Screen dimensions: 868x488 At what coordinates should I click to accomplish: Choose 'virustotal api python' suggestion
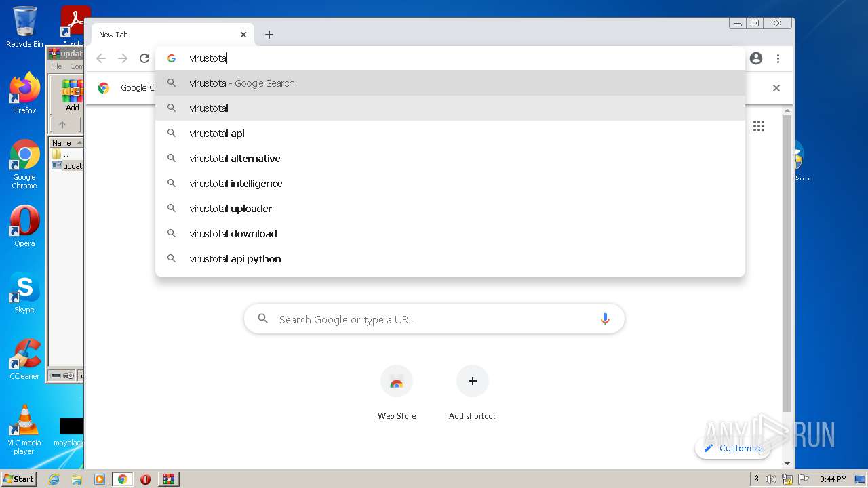[x=450, y=259]
